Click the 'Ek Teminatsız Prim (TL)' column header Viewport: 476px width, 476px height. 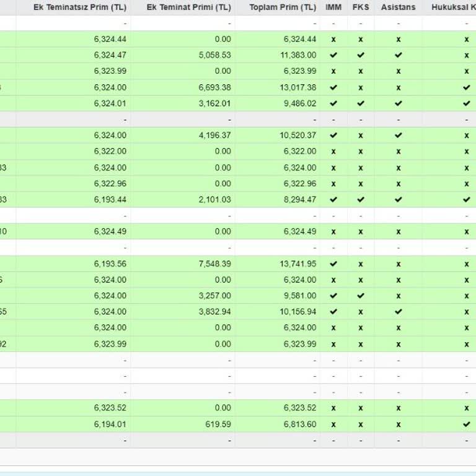[80, 7]
